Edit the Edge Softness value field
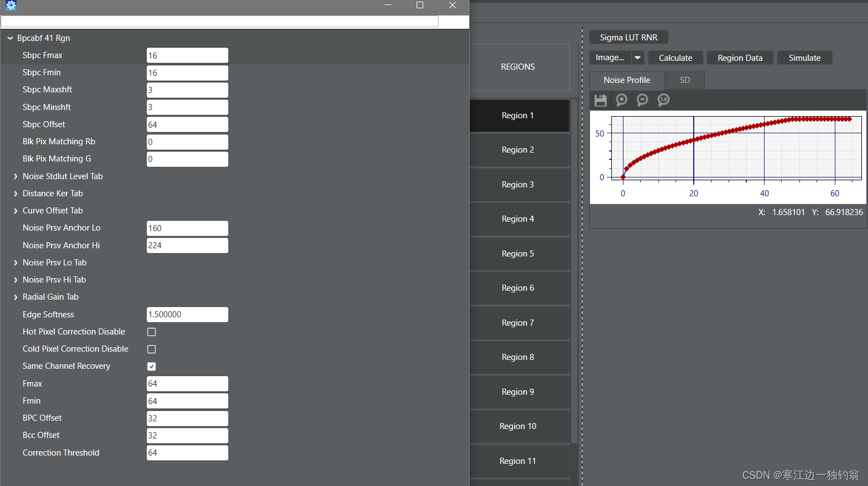This screenshot has height=486, width=868. [188, 315]
